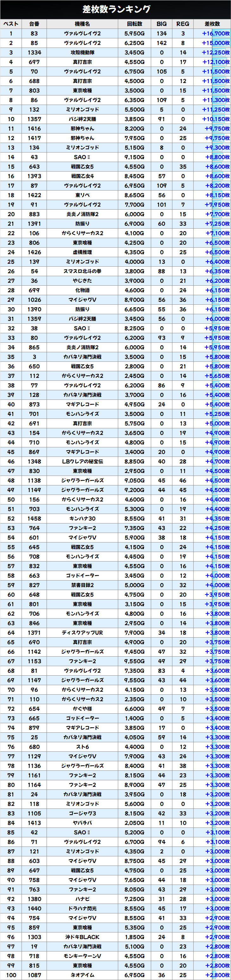Click the ベスト column header
This screenshot has height=980, width=231.
[11, 24]
